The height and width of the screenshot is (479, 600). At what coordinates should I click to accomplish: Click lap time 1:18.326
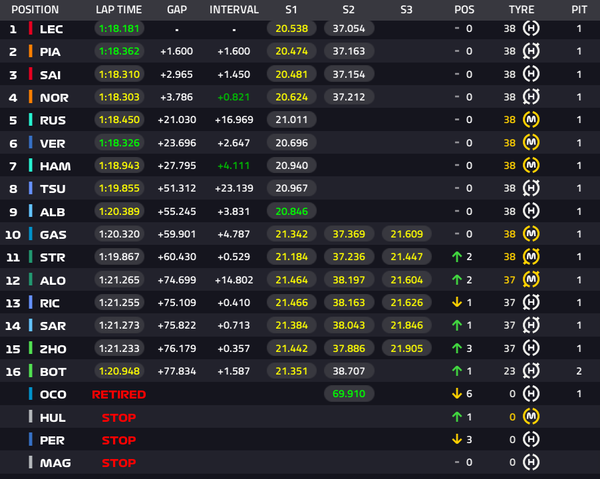119,143
